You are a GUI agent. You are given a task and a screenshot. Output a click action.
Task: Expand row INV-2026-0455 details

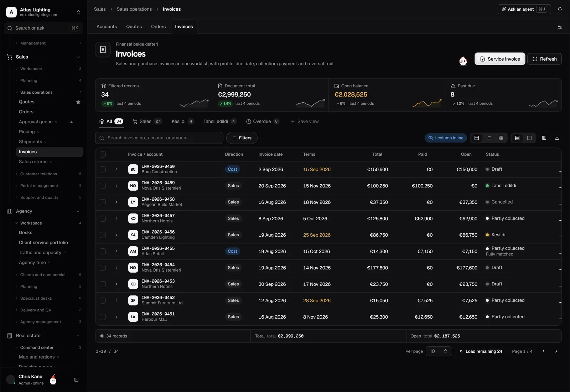116,251
